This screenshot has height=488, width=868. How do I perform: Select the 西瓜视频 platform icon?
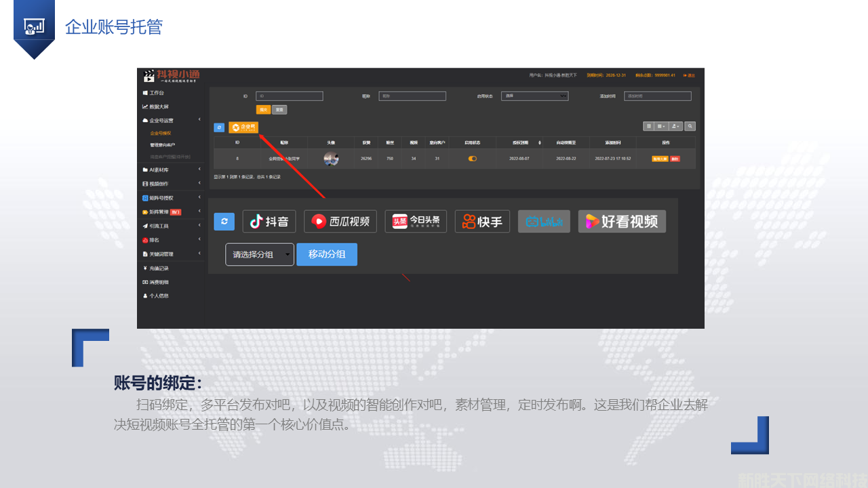340,221
